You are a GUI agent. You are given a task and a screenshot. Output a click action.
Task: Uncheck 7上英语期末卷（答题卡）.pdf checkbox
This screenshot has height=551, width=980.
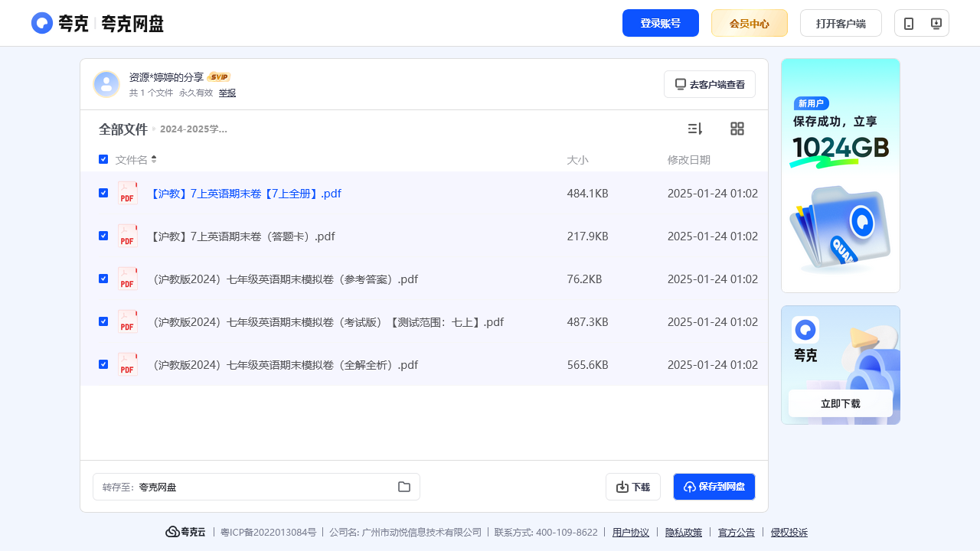(x=103, y=236)
